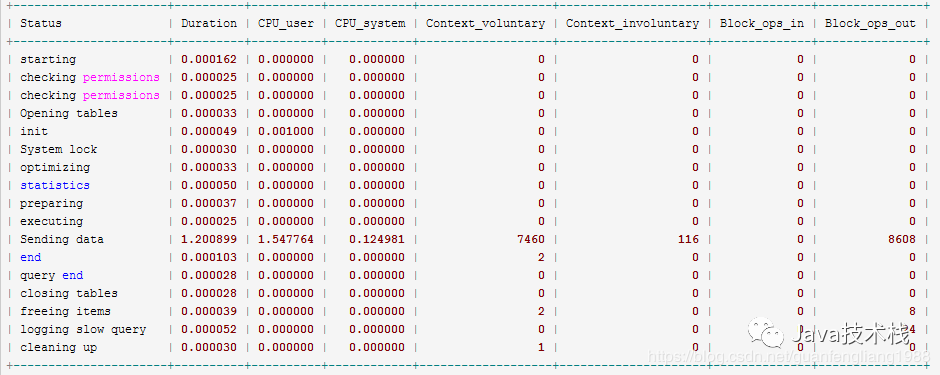
Task: Select the 'Opening tables' status cell
Action: (x=69, y=113)
